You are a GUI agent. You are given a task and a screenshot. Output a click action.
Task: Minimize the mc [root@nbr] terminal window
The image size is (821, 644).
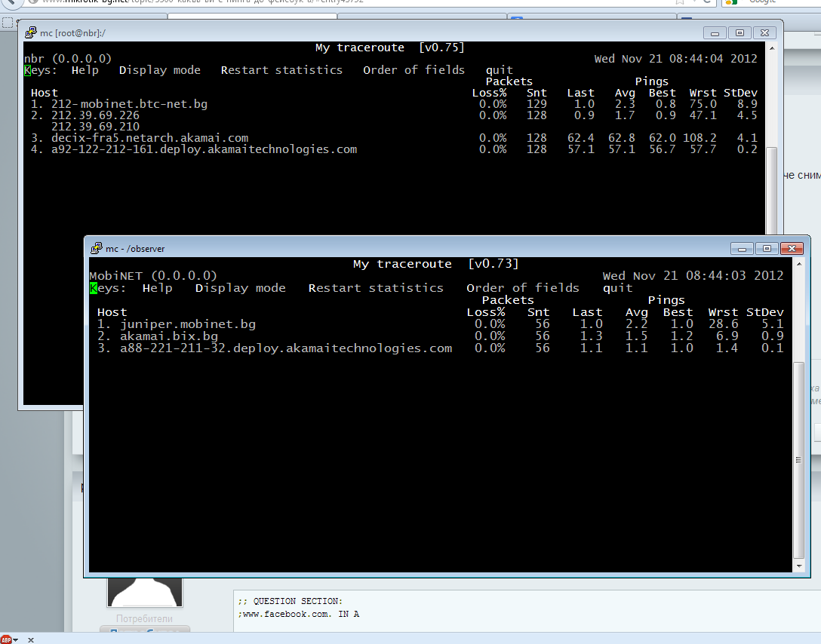715,32
